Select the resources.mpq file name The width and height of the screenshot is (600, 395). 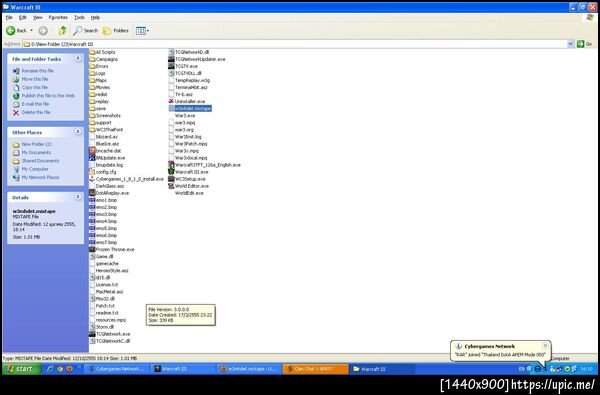[x=111, y=320]
